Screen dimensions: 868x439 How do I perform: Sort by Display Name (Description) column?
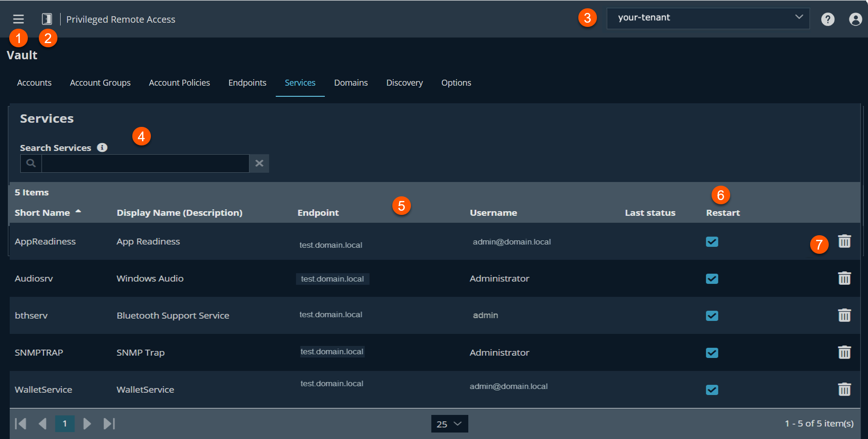[x=180, y=213]
